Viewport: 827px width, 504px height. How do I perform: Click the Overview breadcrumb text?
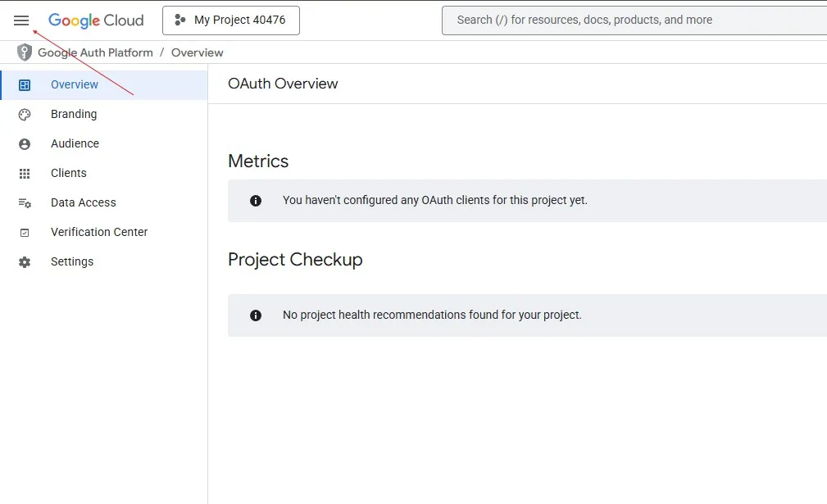point(197,52)
